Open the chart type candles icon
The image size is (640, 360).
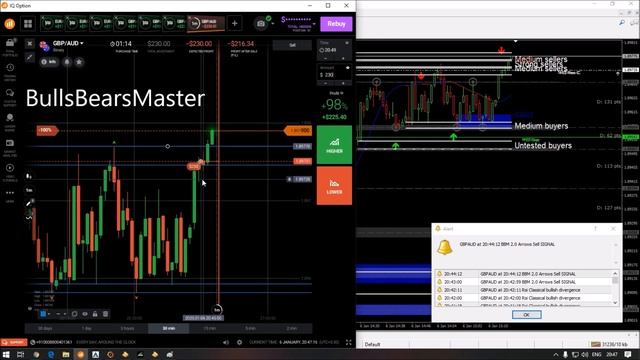(29, 176)
